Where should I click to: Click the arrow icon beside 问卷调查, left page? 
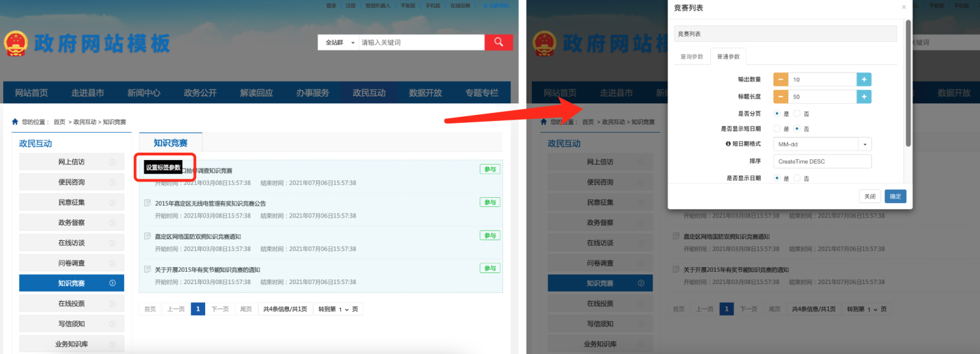click(112, 263)
